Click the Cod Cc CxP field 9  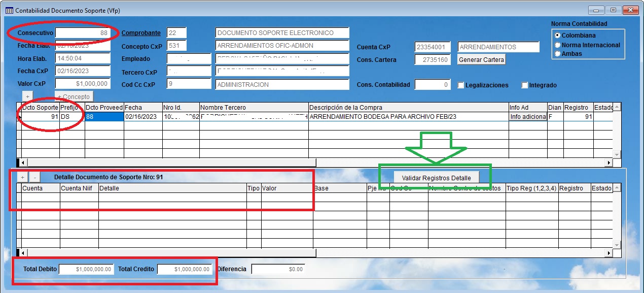click(x=189, y=84)
